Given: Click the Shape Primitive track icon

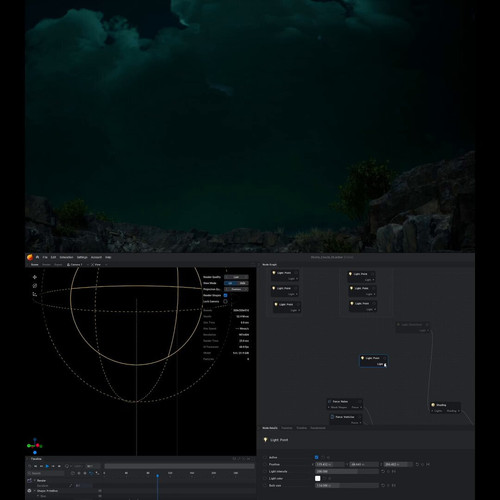Looking at the screenshot, I should pyautogui.click(x=29, y=491).
